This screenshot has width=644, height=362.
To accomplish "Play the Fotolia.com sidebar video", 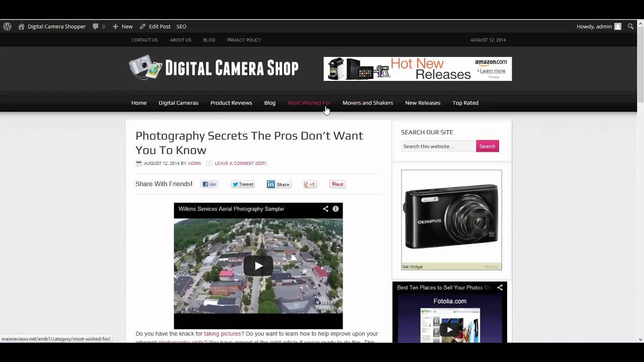I will tap(449, 330).
